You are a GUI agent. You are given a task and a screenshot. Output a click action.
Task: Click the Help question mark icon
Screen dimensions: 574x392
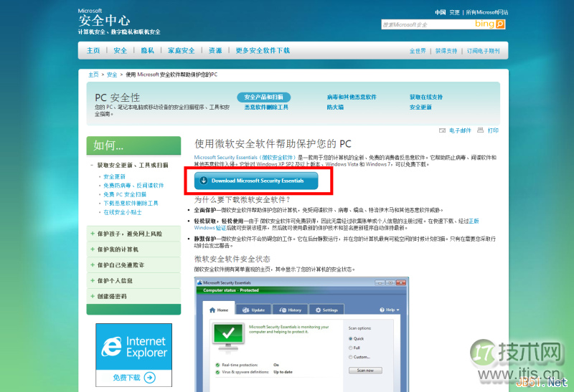coord(381,310)
